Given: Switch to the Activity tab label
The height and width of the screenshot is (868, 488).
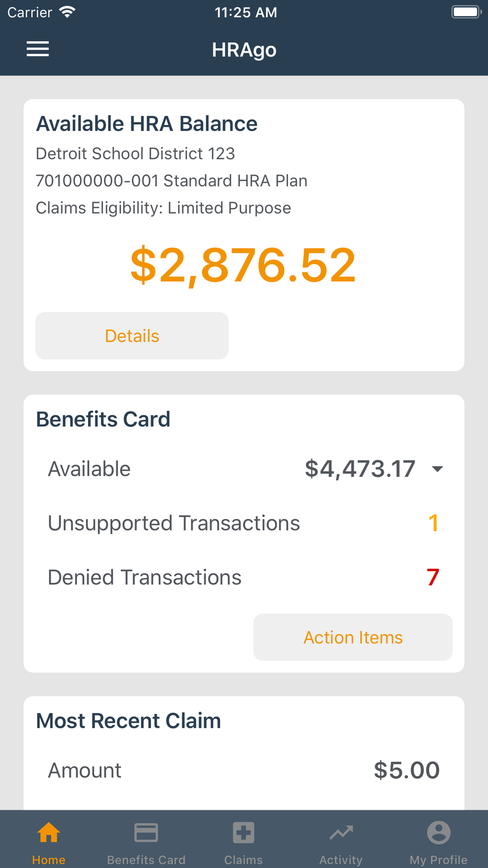Looking at the screenshot, I should 341,860.
